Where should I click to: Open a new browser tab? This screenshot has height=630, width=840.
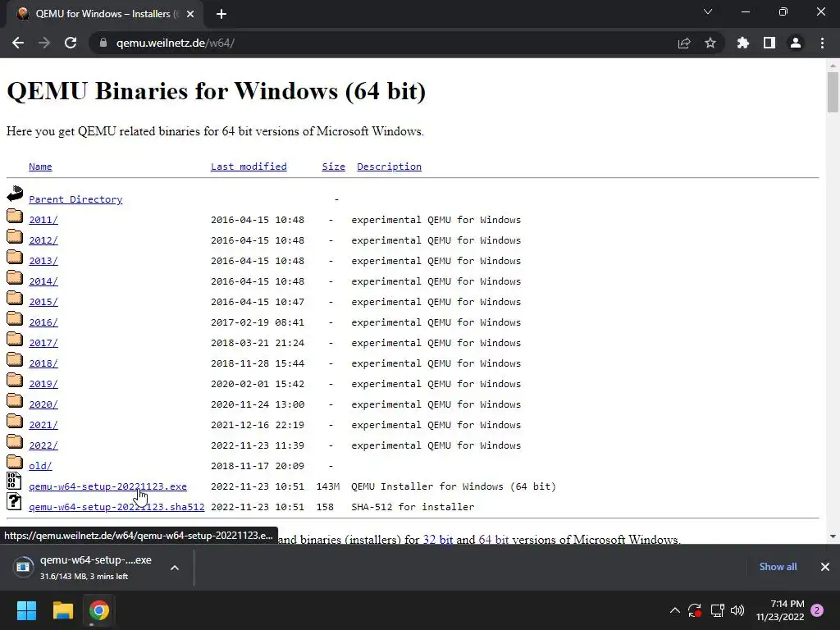click(221, 14)
